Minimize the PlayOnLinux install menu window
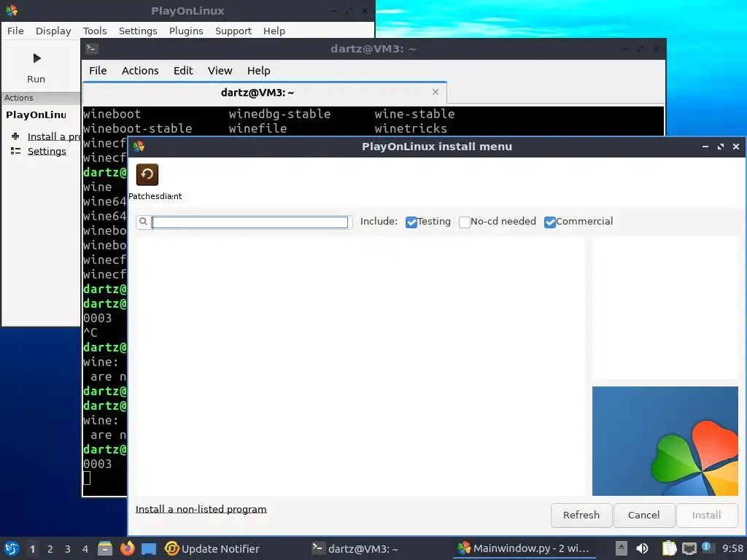The width and height of the screenshot is (747, 560). tap(705, 147)
